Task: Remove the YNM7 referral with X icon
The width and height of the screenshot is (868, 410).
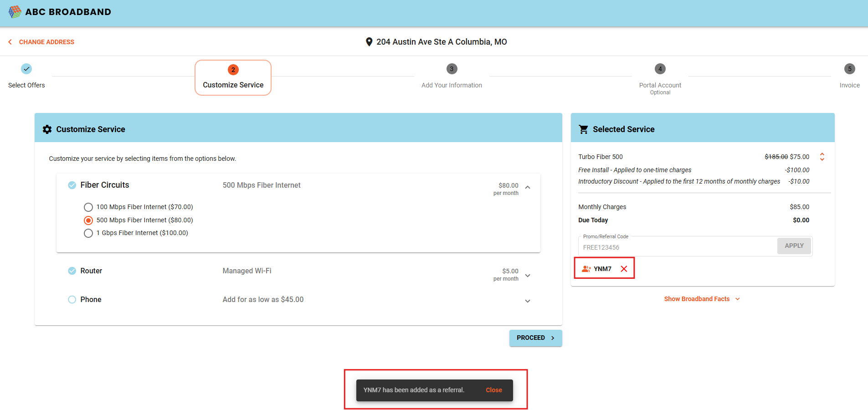Action: pos(624,269)
